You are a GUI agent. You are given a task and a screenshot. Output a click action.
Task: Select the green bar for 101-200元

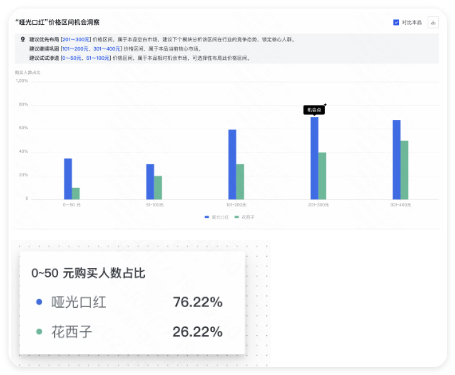click(x=240, y=182)
